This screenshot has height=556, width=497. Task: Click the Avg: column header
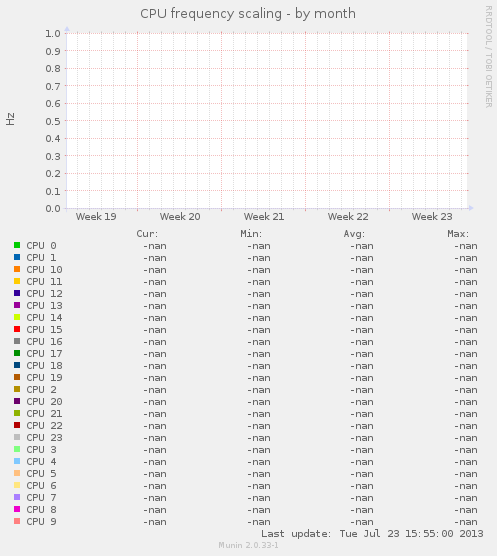354,234
